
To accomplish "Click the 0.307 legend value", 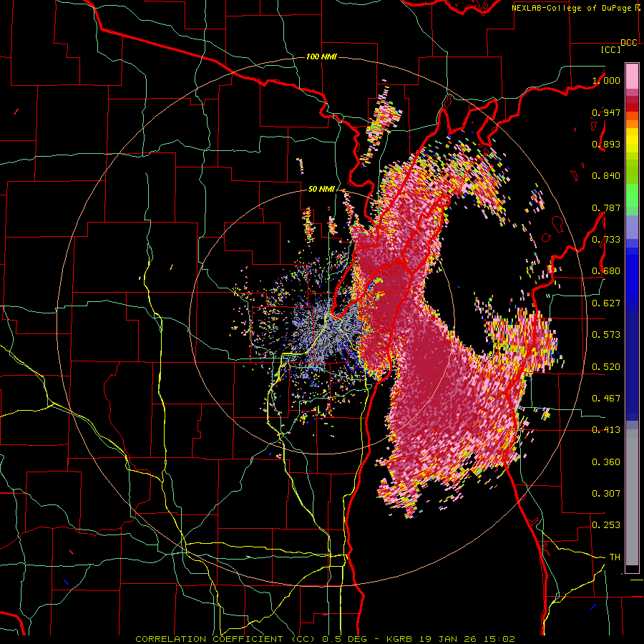I will pos(606,494).
